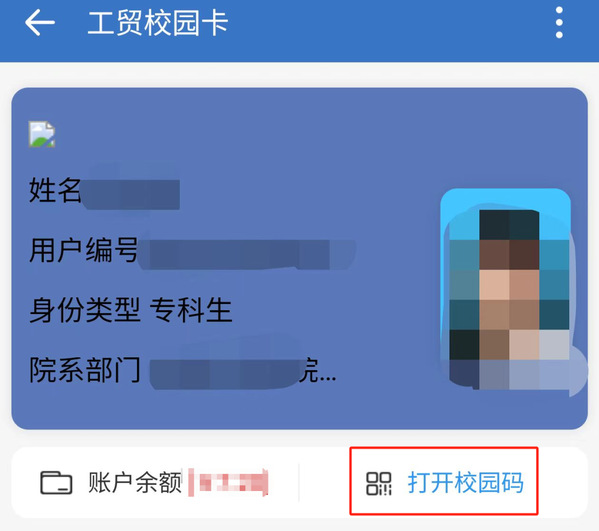
Task: Open the three-dot overflow menu
Action: point(559,23)
